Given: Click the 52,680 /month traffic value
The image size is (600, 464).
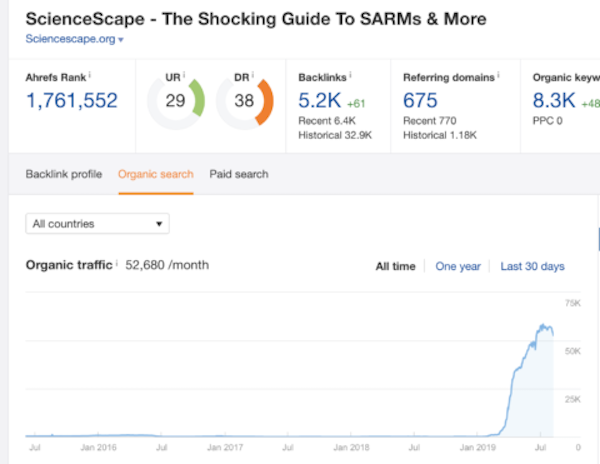Looking at the screenshot, I should point(167,265).
